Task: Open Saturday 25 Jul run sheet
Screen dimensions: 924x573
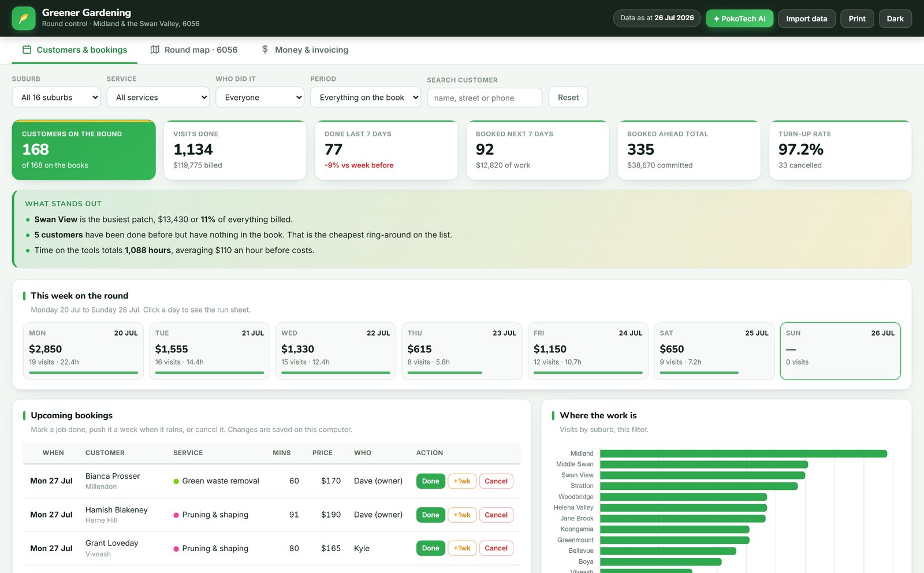Action: 714,351
